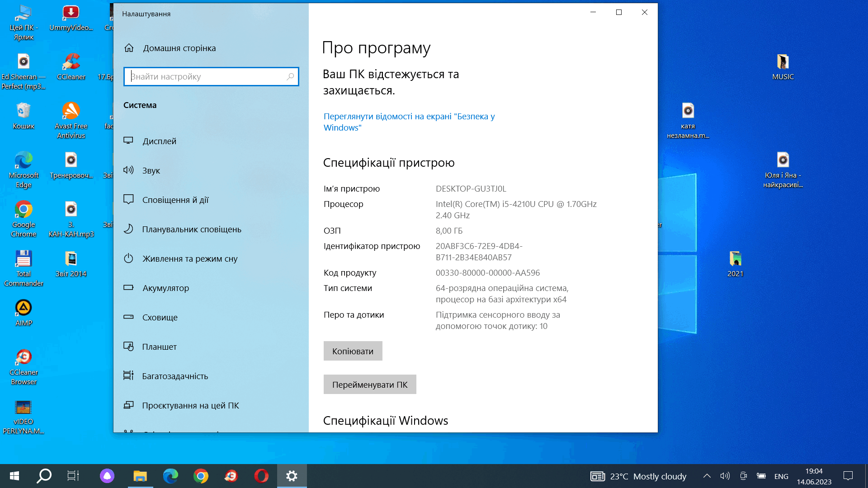
Task: Click the Перейменувати ПК button
Action: pyautogui.click(x=370, y=385)
